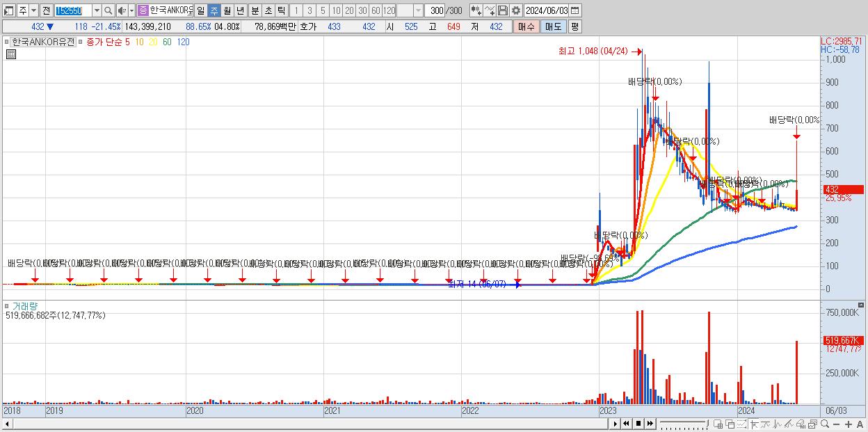Select the 월 (monthly) period button

(227, 10)
